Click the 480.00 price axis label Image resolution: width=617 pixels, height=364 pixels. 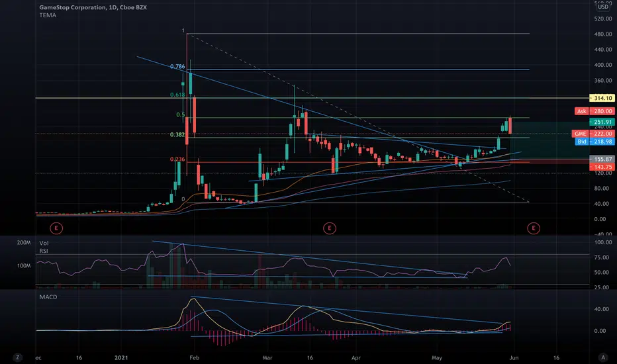(x=603, y=34)
